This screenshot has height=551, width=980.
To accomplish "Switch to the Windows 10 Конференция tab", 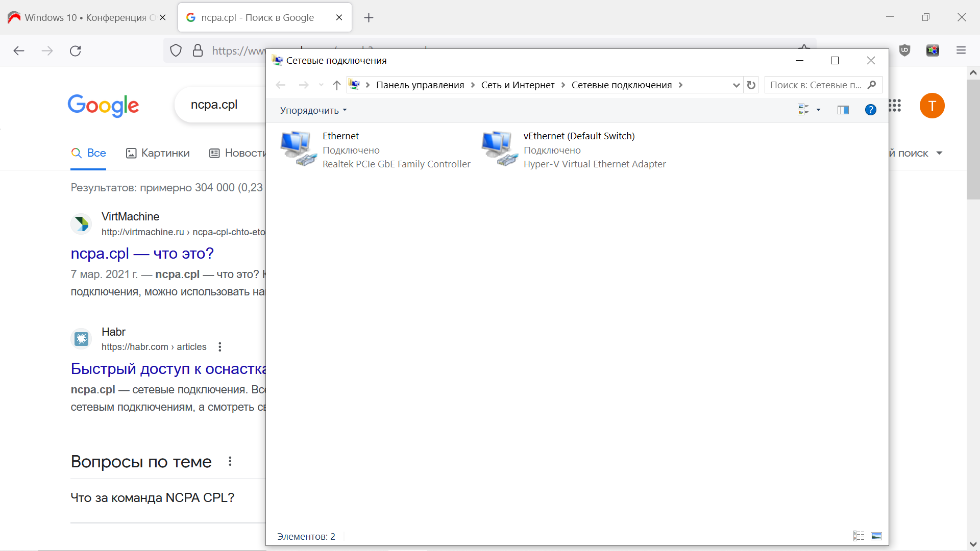I will tap(84, 17).
